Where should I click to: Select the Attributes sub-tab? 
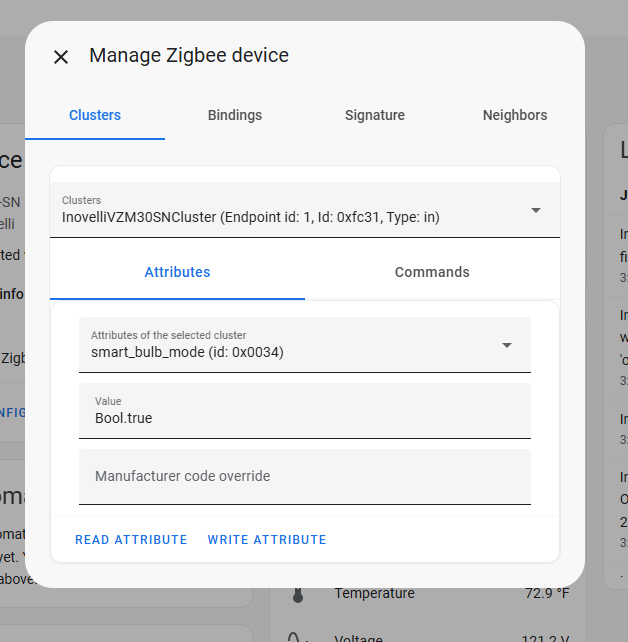(x=177, y=272)
